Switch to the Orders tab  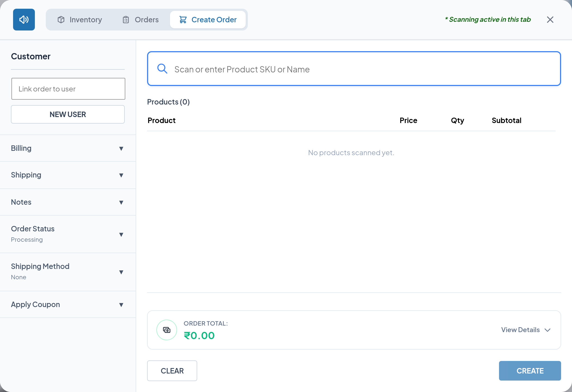tap(141, 20)
